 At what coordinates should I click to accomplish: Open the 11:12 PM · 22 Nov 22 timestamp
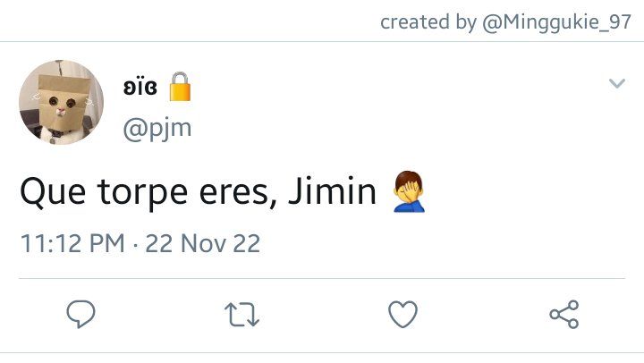pyautogui.click(x=140, y=243)
